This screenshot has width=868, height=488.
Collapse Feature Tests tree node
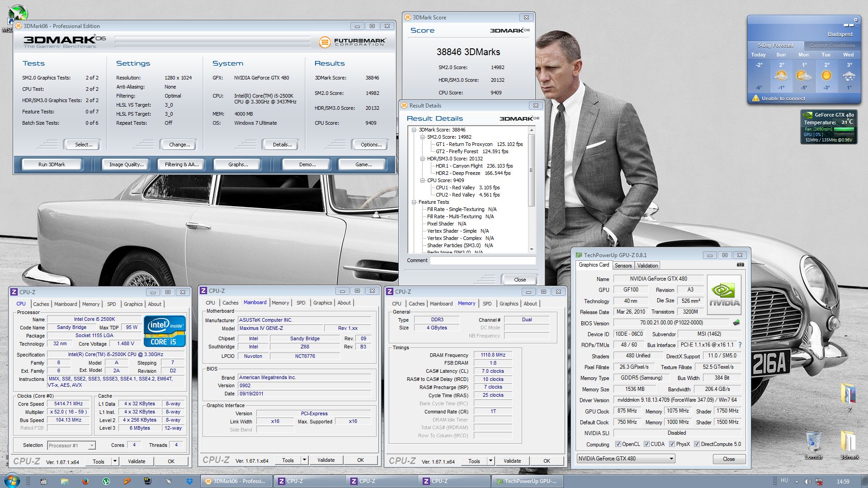(x=414, y=202)
